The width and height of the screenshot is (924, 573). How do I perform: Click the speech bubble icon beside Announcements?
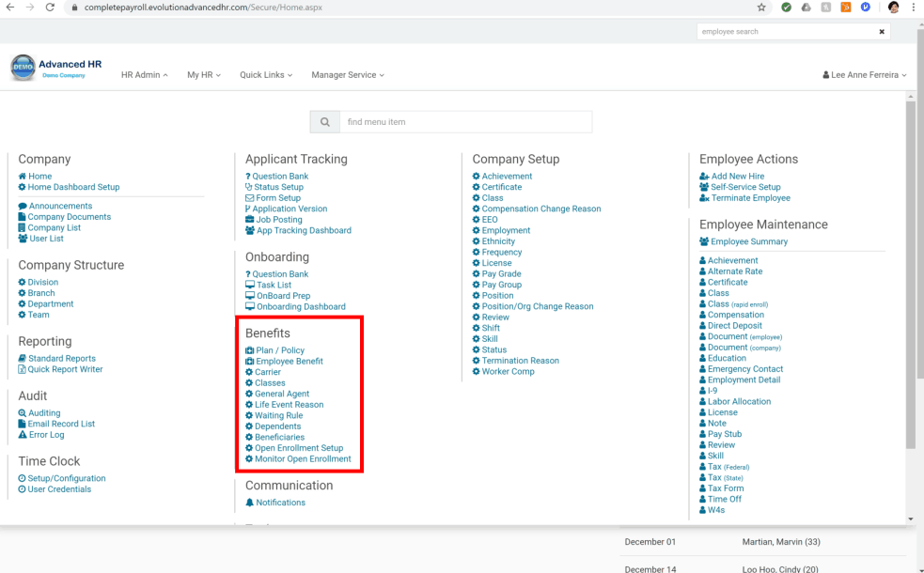23,206
